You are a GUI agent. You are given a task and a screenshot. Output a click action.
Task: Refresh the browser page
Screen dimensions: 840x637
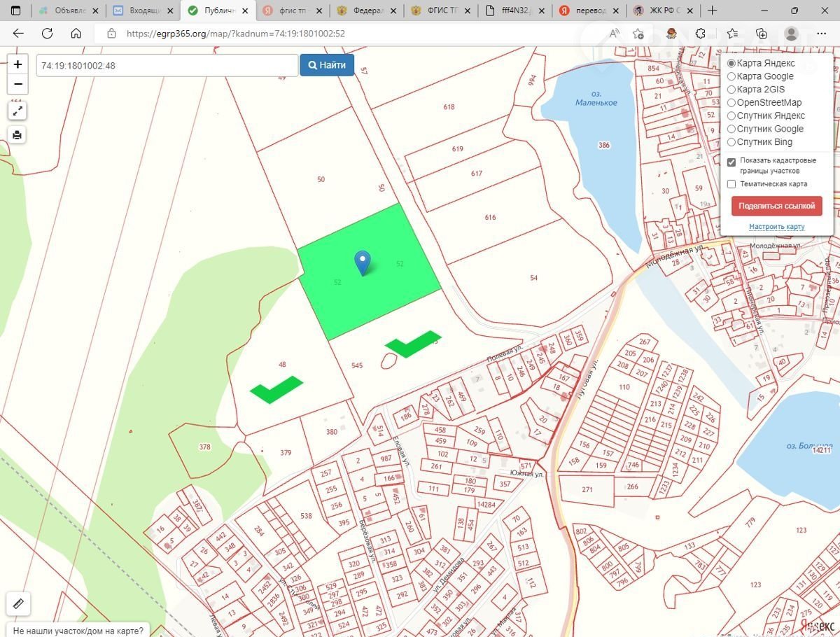[x=47, y=34]
